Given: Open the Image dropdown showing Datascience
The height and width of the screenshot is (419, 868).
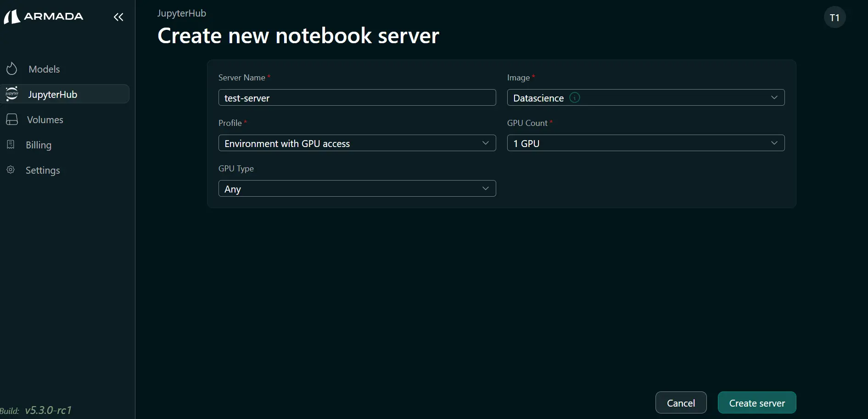Looking at the screenshot, I should point(645,97).
